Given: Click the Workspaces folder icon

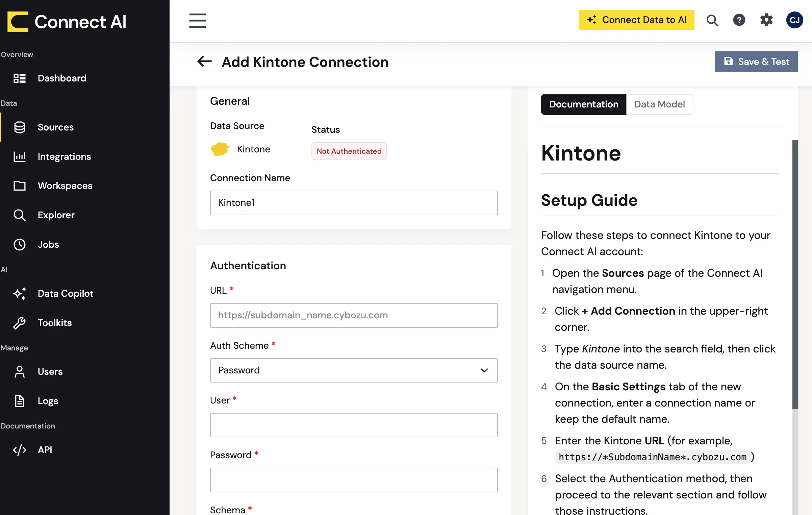Looking at the screenshot, I should [x=20, y=186].
